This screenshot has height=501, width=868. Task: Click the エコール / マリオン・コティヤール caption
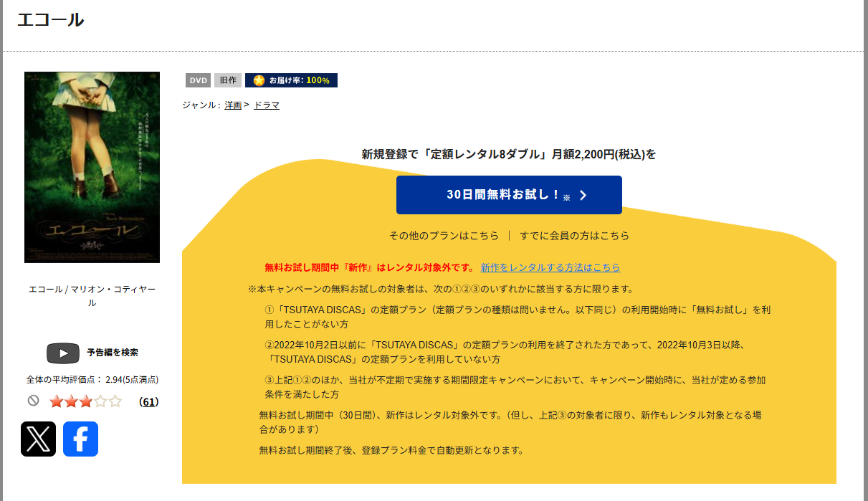coord(92,296)
